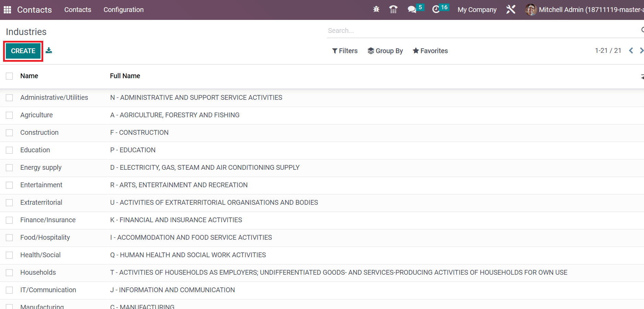
Task: Check the Entertainment row checkbox
Action: click(x=9, y=185)
